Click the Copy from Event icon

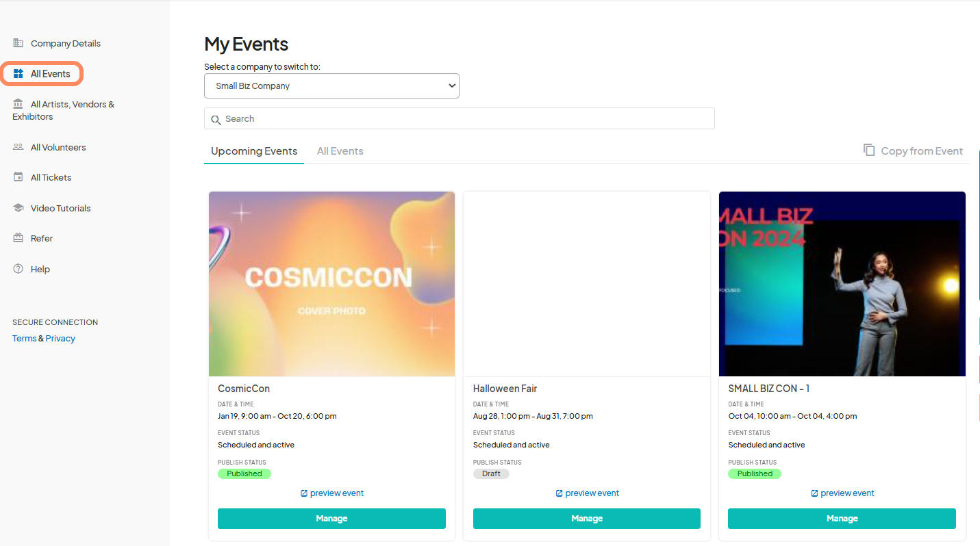tap(870, 150)
